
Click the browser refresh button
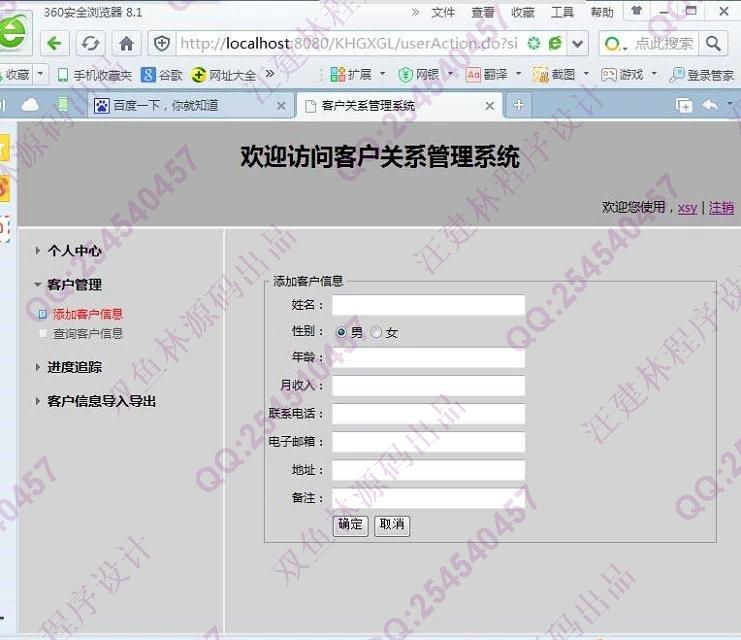90,44
